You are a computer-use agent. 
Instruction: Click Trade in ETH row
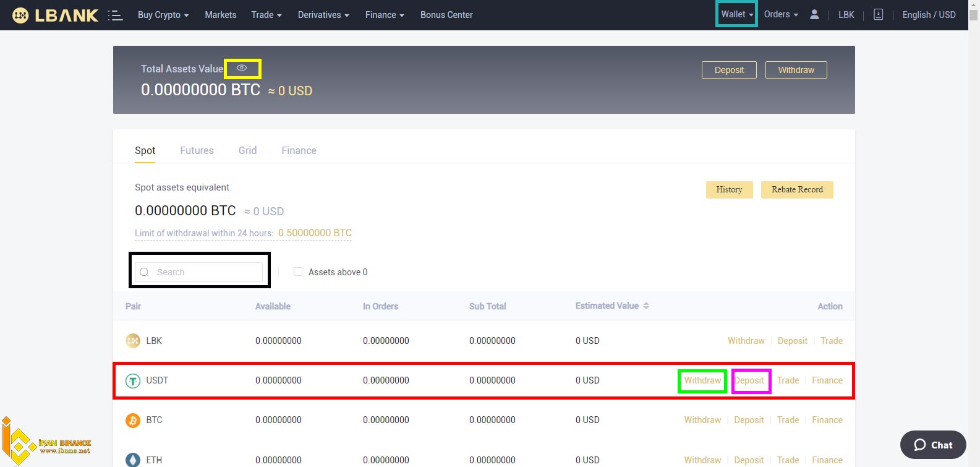(788, 460)
